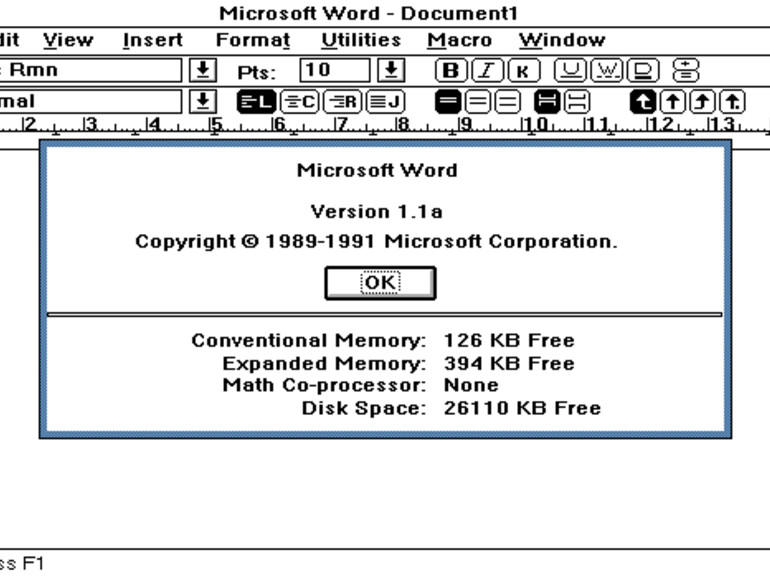Choose double line spacing icon

[507, 102]
